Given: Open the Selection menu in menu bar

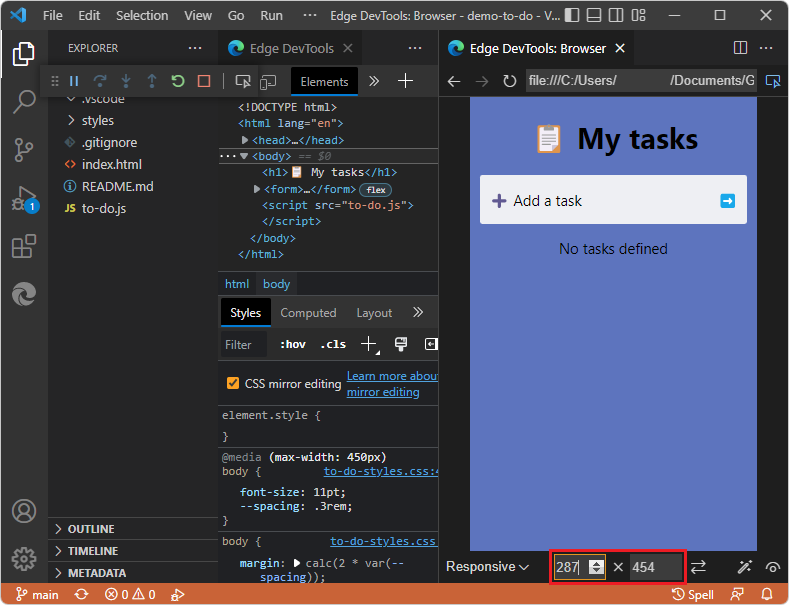Looking at the screenshot, I should point(142,16).
